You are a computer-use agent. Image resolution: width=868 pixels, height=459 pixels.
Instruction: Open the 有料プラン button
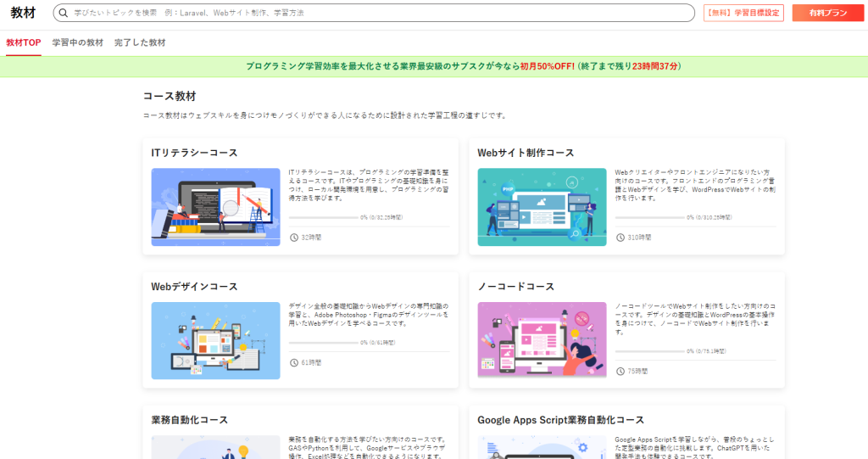(827, 13)
